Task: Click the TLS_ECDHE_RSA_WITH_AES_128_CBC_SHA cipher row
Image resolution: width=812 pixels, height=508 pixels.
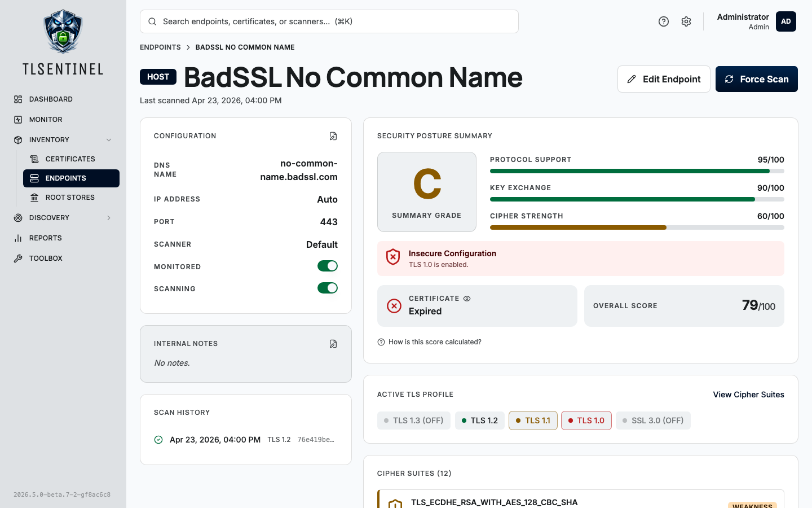Action: [581, 500]
